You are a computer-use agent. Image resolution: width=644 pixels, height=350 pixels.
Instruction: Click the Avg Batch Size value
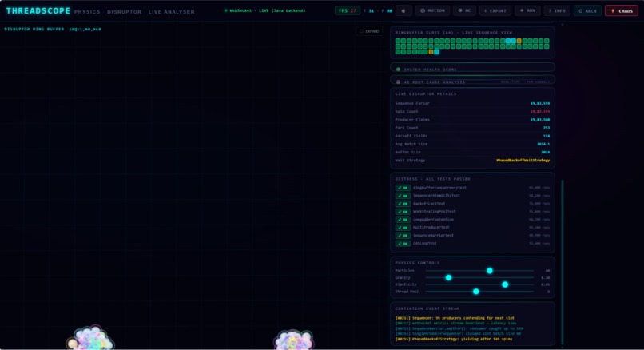543,144
